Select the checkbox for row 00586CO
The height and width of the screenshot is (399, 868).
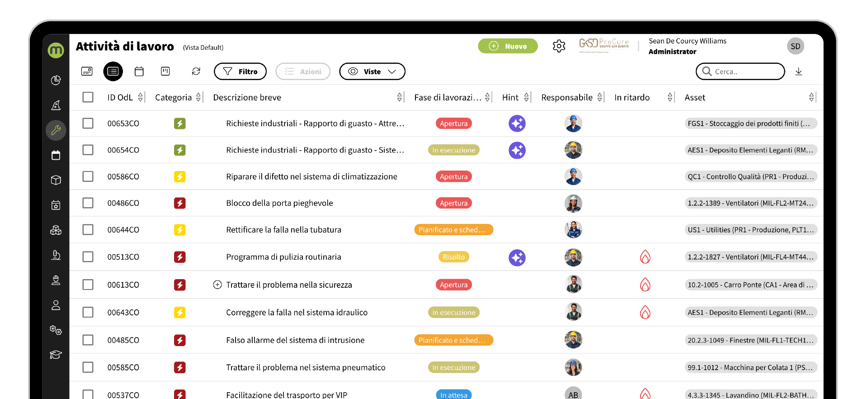(88, 176)
